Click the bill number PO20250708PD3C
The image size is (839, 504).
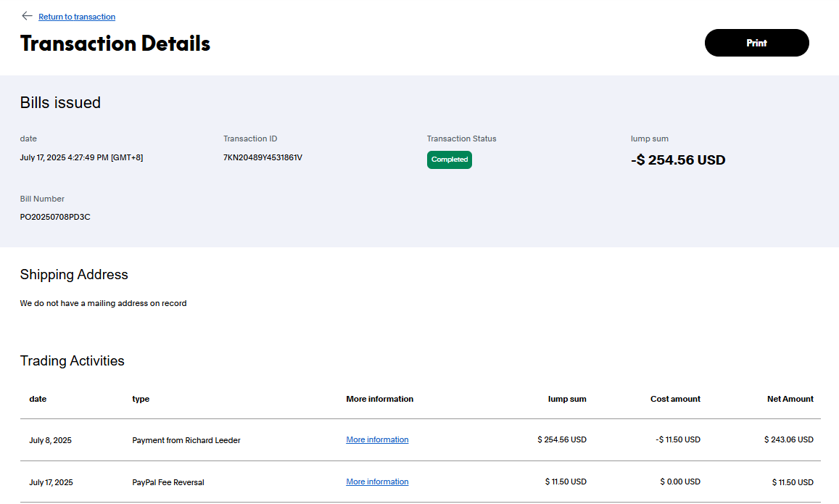[x=55, y=217]
